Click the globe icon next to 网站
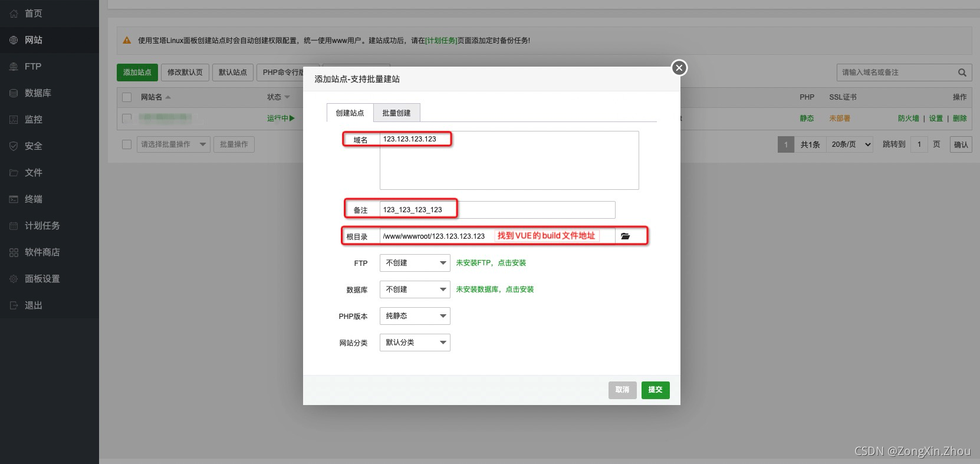Screen dimensions: 980x464 coord(14,40)
